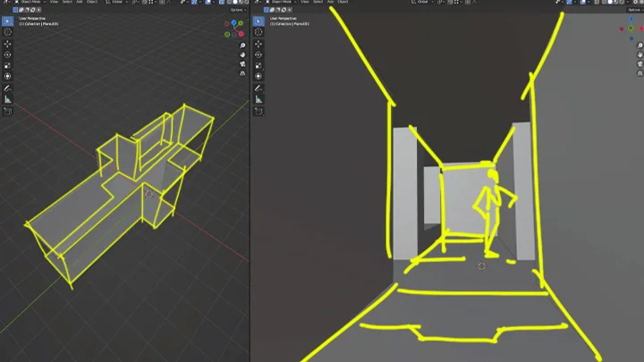Viewport: 644px width, 362px height.
Task: Select the Transform tool in left viewport
Action: click(x=7, y=76)
